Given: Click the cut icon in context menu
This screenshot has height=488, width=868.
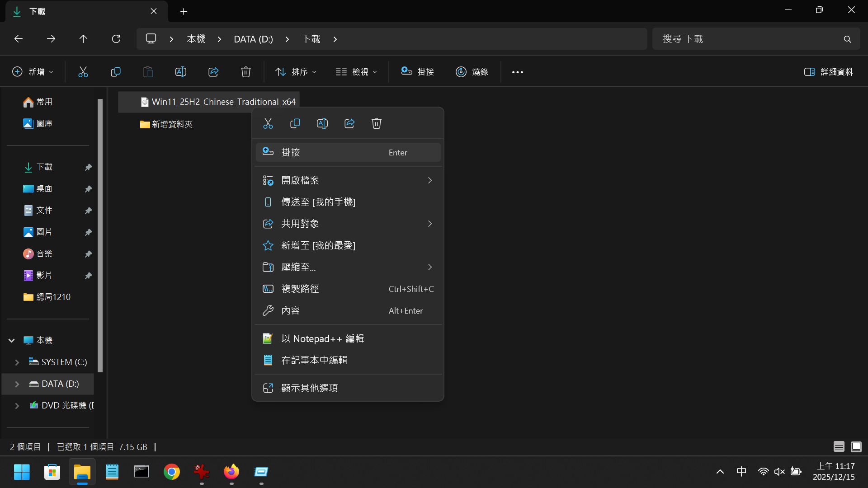Looking at the screenshot, I should (268, 123).
